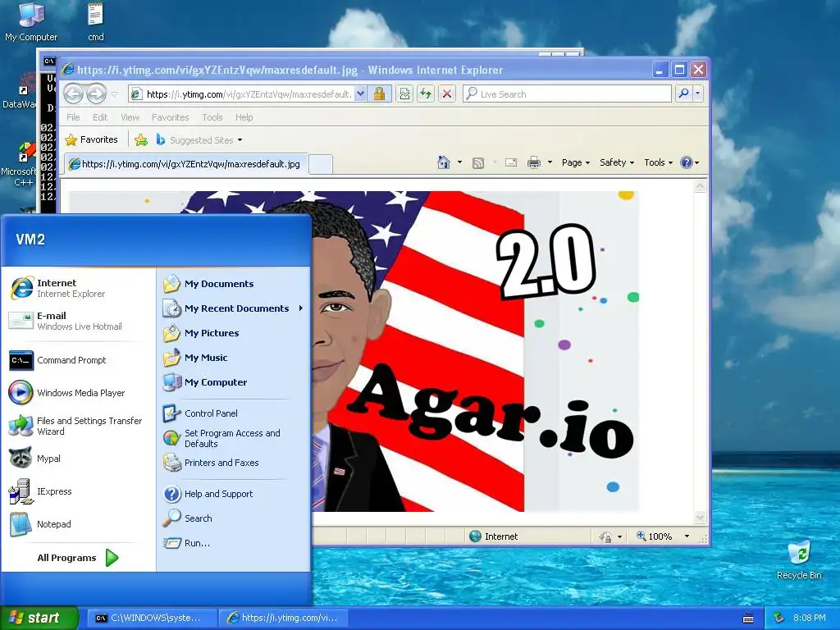Image resolution: width=840 pixels, height=630 pixels.
Task: Click the IE address bar URL
Action: pyautogui.click(x=249, y=94)
